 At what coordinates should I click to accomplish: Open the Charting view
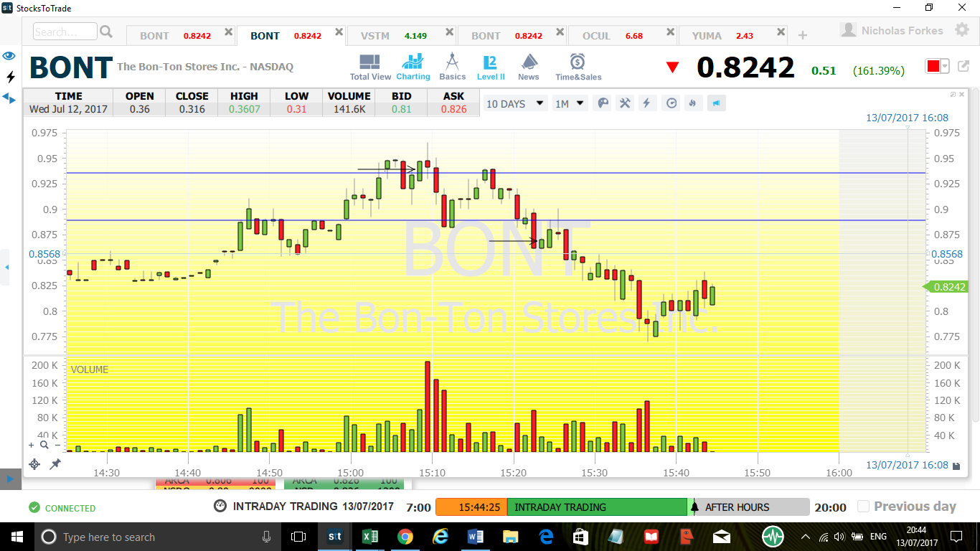tap(413, 67)
